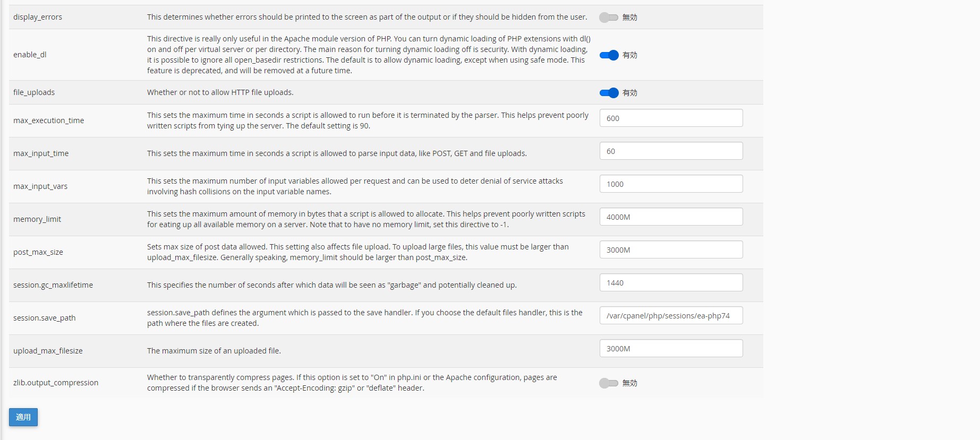The height and width of the screenshot is (440, 980).
Task: Click the session.save_path directive name
Action: point(45,318)
